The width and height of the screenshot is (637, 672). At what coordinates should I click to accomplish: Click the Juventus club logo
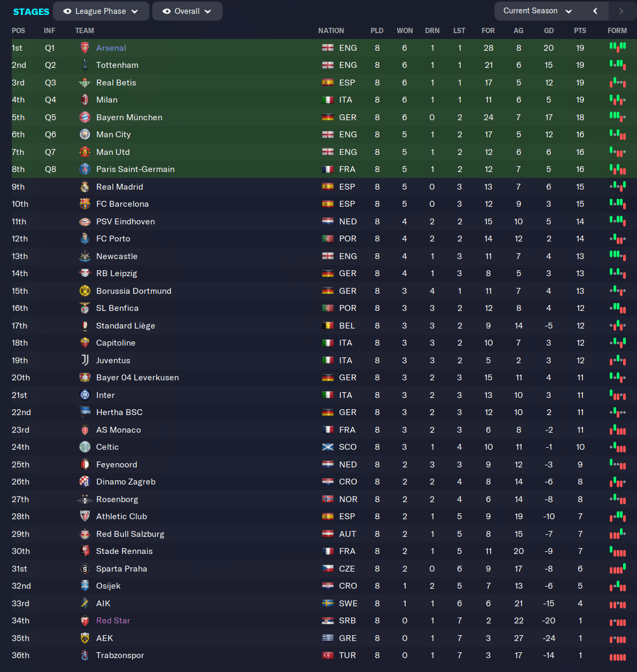point(85,361)
